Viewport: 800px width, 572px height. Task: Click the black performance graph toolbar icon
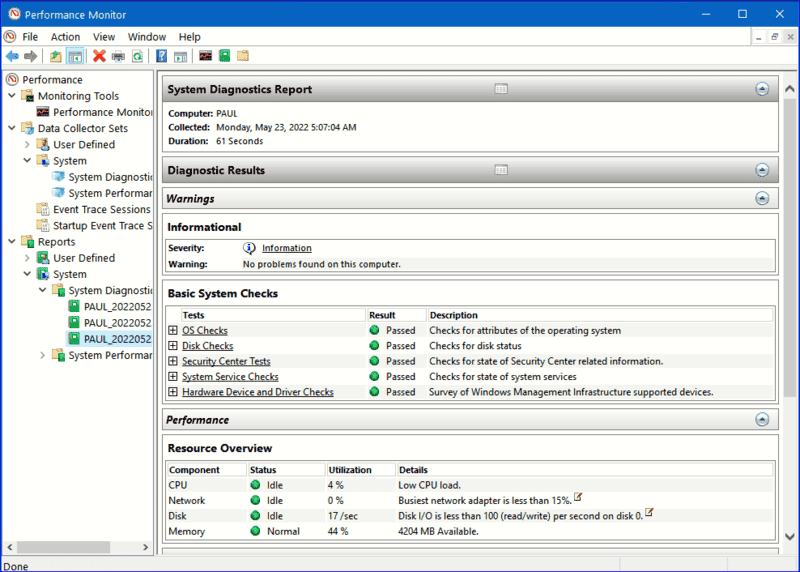click(206, 56)
